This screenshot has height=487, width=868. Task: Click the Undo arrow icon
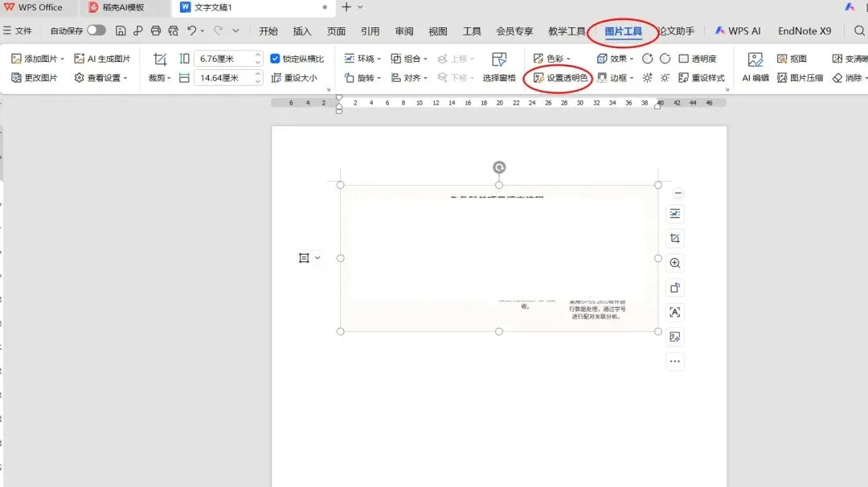191,31
